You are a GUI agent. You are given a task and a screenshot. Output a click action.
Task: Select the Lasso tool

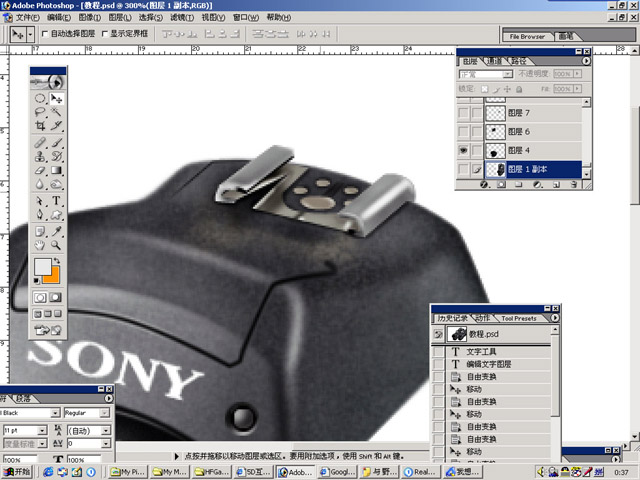pyautogui.click(x=40, y=112)
